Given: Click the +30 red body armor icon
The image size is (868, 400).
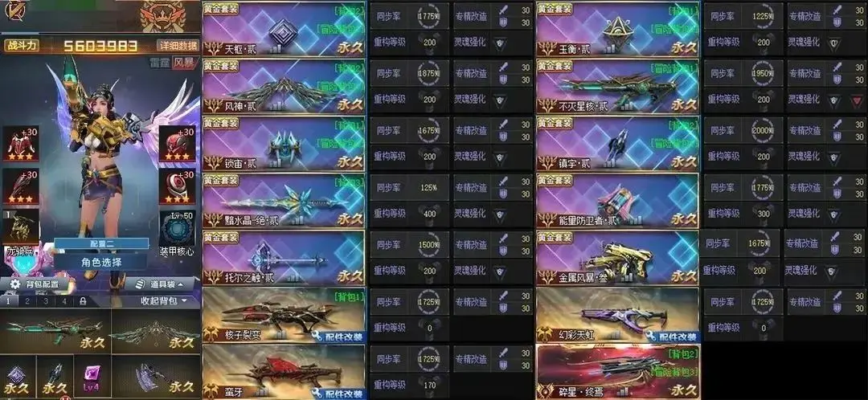Looking at the screenshot, I should tap(21, 144).
